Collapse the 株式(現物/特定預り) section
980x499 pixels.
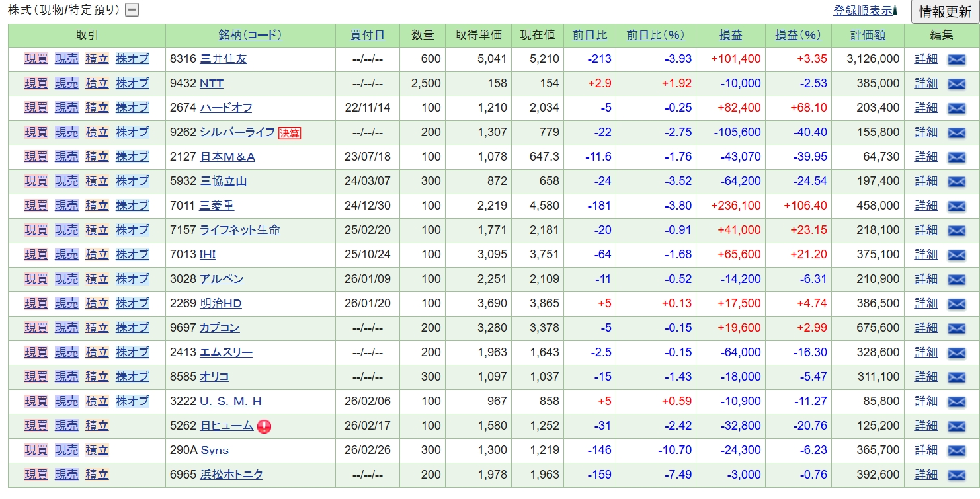pyautogui.click(x=132, y=10)
